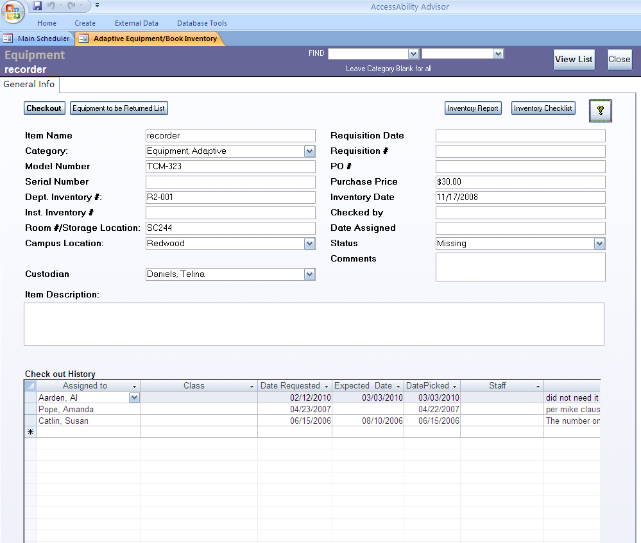Click the Inventory Report button
Screen dimensions: 641x543
pyautogui.click(x=472, y=108)
